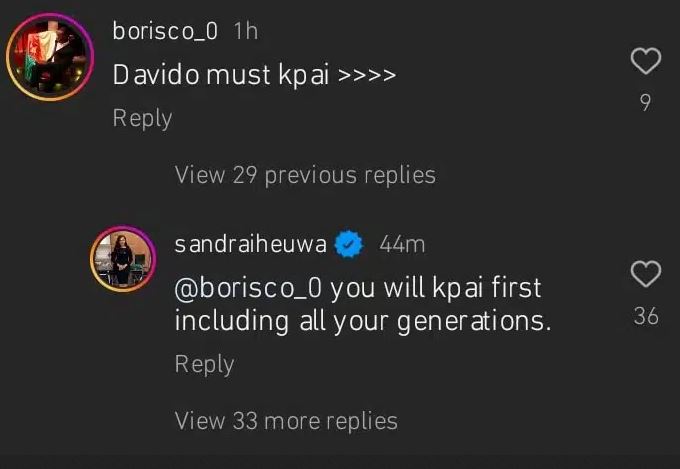The image size is (680, 469).
Task: Open sandraiheuwa's profile picture
Action: click(x=123, y=259)
